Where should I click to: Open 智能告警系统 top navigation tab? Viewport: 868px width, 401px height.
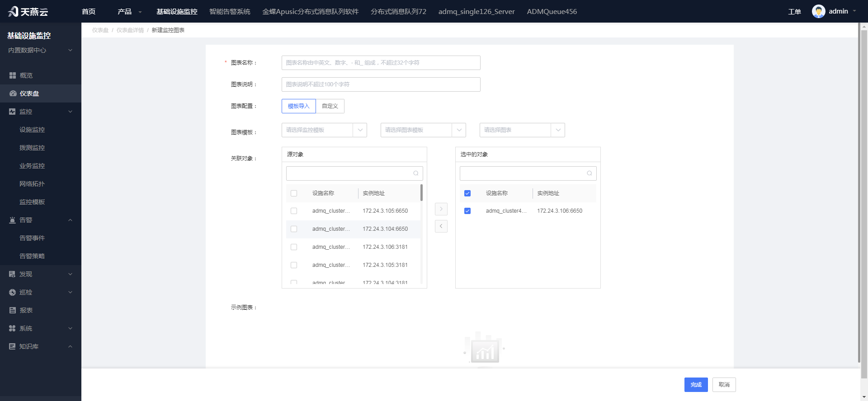click(230, 11)
